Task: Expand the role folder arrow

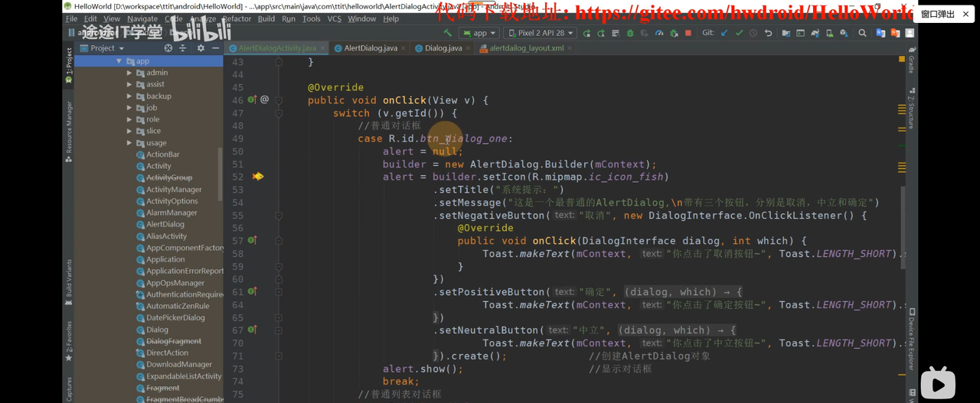Action: 129,119
